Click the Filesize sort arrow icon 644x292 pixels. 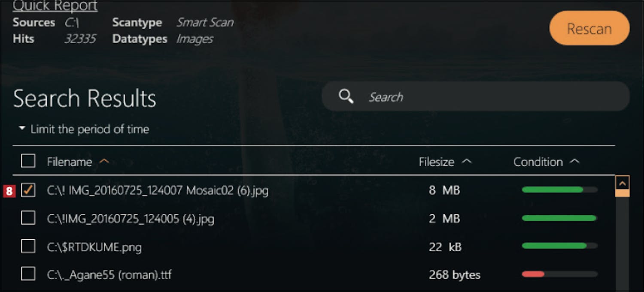(x=467, y=162)
